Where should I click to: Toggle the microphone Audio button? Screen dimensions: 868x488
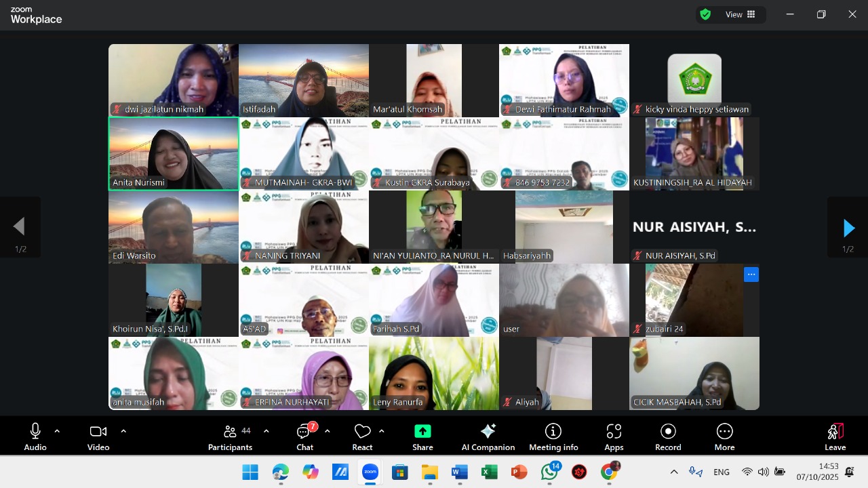pos(35,436)
